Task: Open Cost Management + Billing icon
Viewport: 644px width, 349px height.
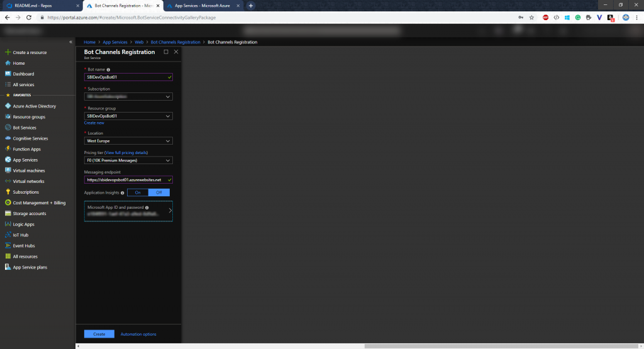Action: point(8,202)
